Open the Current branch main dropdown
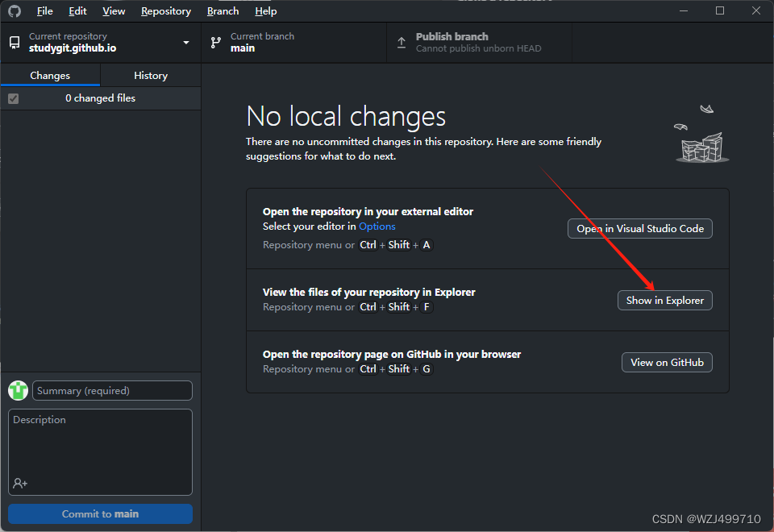Screen dimensions: 774x532 click(x=293, y=43)
